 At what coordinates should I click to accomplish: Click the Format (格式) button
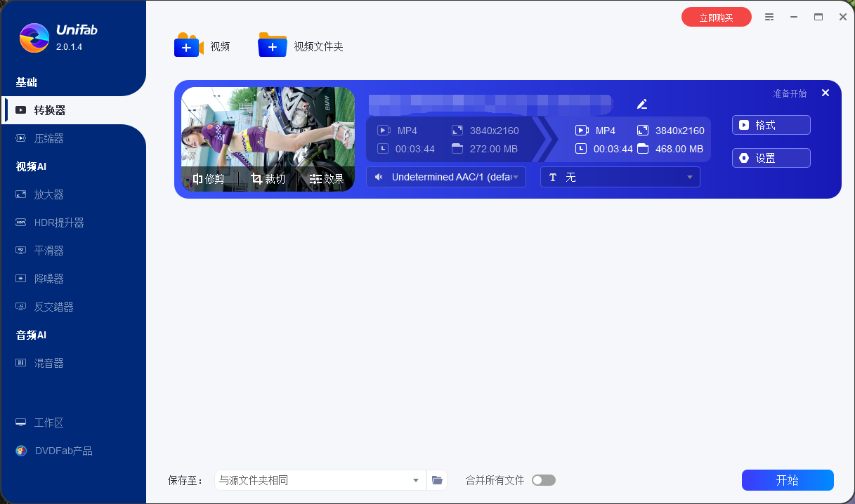(x=771, y=125)
